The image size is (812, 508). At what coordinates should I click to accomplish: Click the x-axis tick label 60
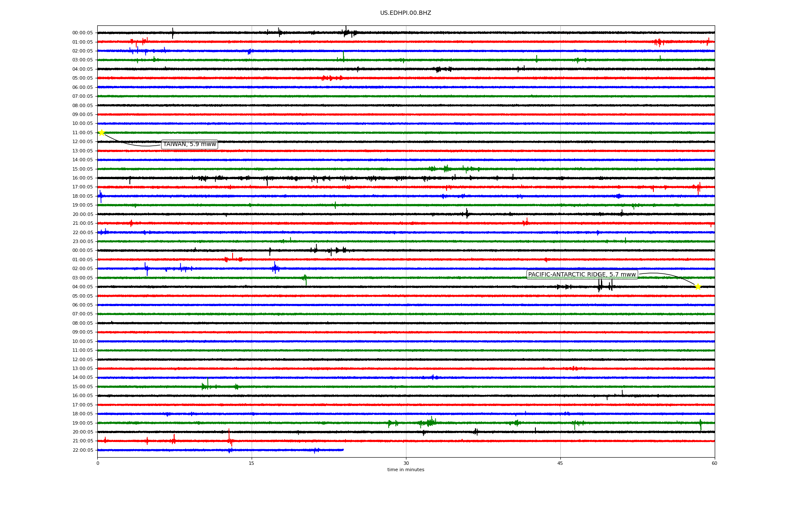[x=714, y=463]
